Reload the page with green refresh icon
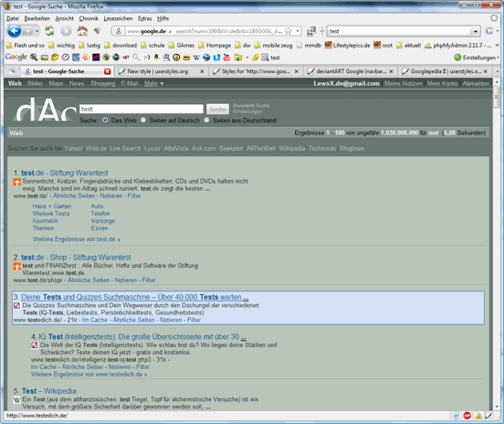Viewport: 504px width, 424px height. pos(49,31)
